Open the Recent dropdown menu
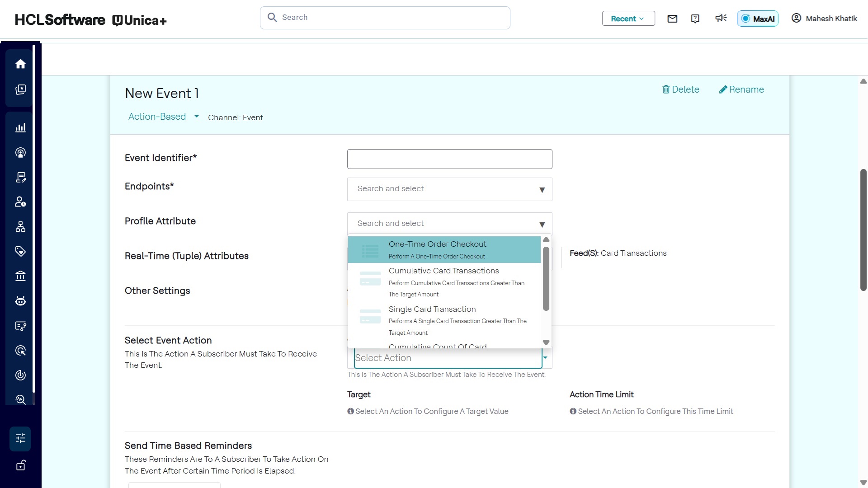This screenshot has height=488, width=868. pos(628,19)
